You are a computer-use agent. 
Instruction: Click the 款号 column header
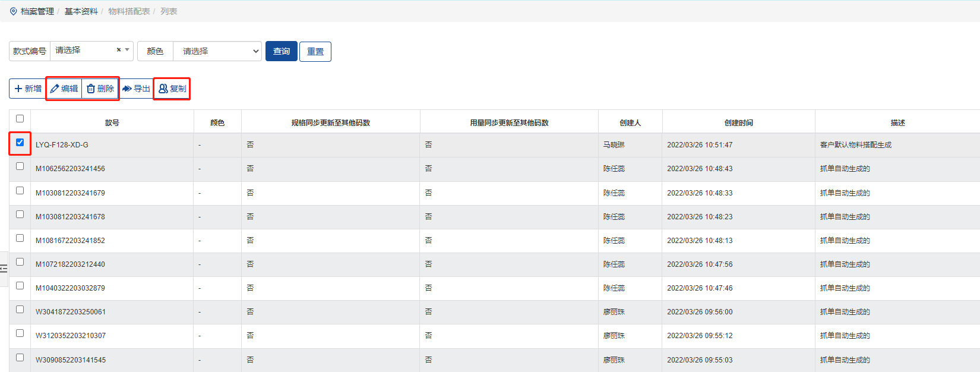coord(112,122)
